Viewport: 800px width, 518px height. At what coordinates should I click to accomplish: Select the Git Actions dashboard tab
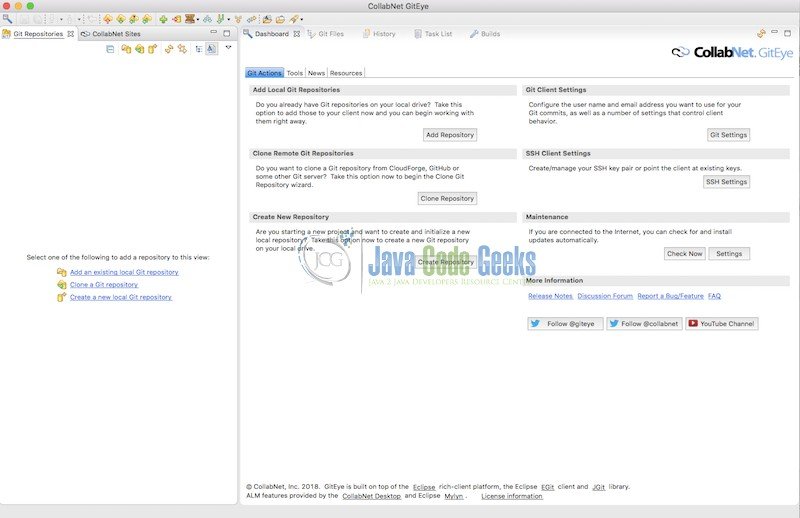(x=264, y=73)
